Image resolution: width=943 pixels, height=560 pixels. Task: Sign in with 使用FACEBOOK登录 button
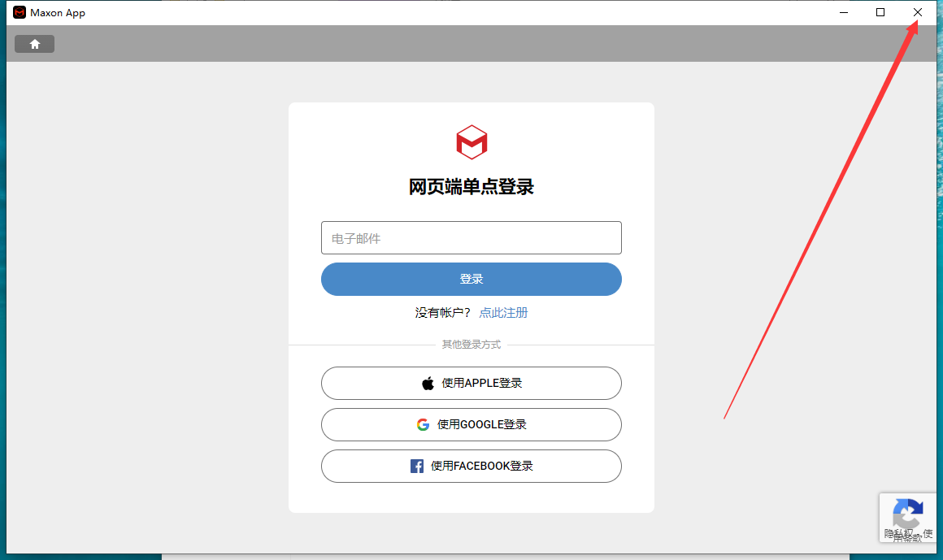(471, 467)
